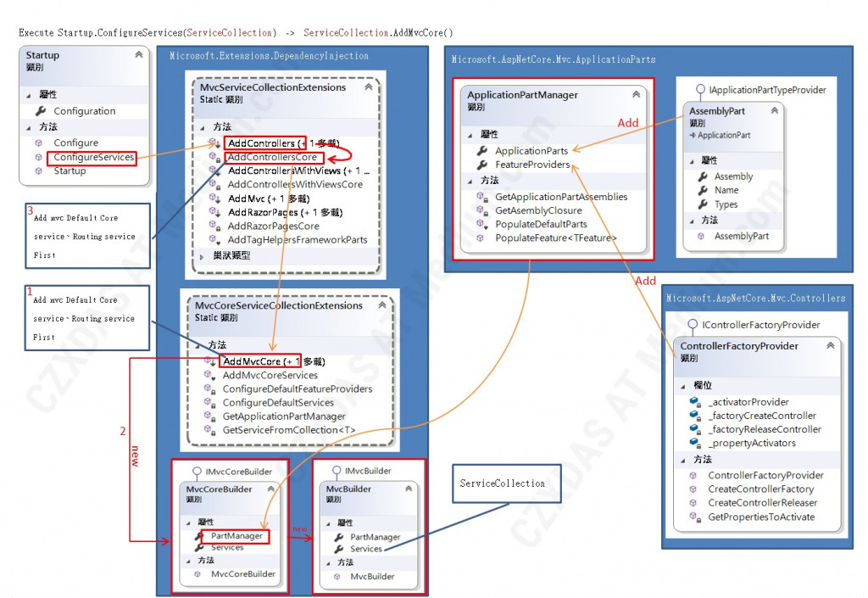Click the CreateControllerFactory method cube icon
The image size is (868, 598).
pos(693,489)
